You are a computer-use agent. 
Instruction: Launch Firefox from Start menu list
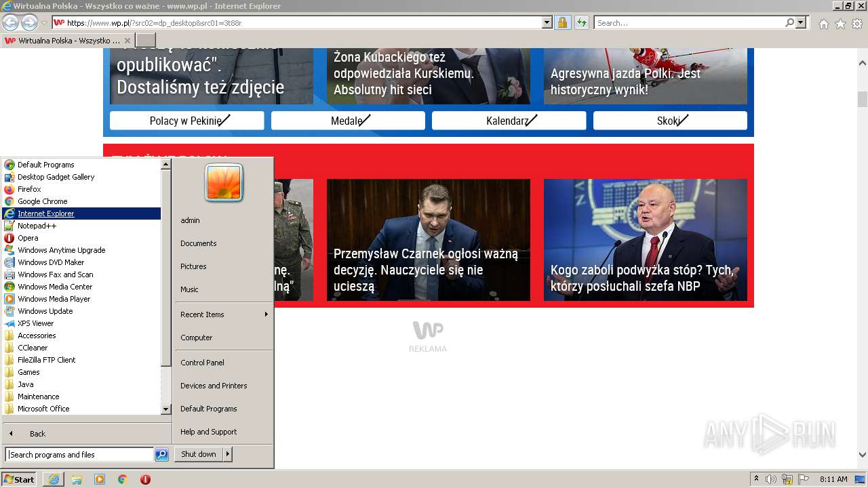pos(29,189)
